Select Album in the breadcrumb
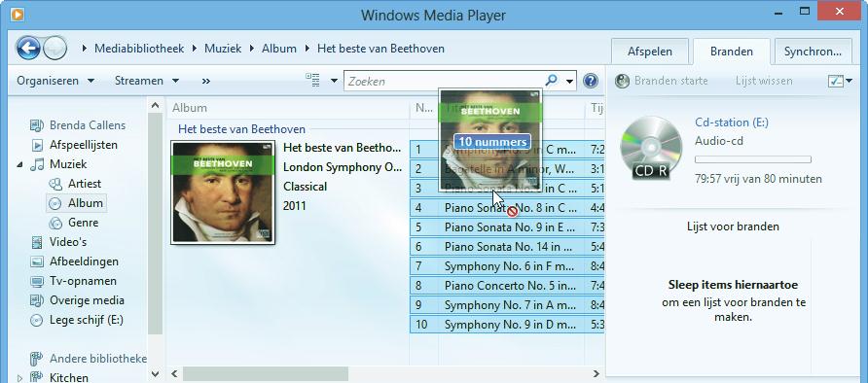Screen dimensions: 868x383 (x=279, y=49)
